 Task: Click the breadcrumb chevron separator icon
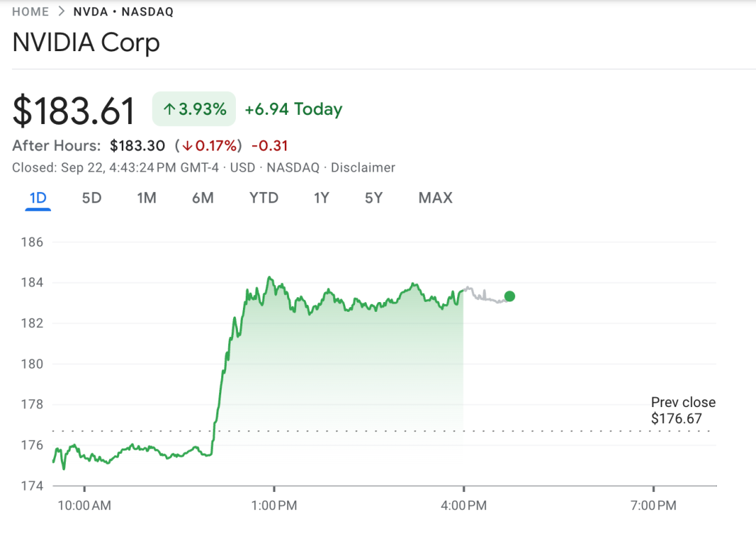[62, 12]
